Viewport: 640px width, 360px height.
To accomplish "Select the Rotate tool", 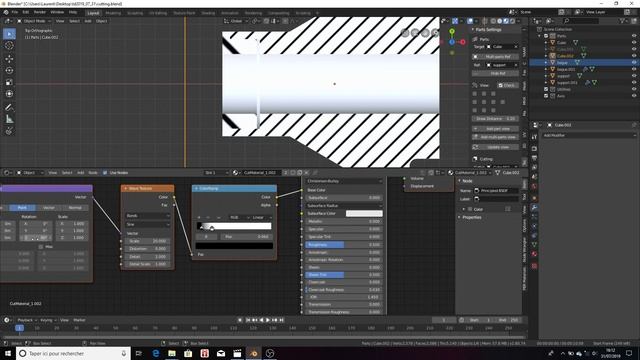I will (9, 71).
